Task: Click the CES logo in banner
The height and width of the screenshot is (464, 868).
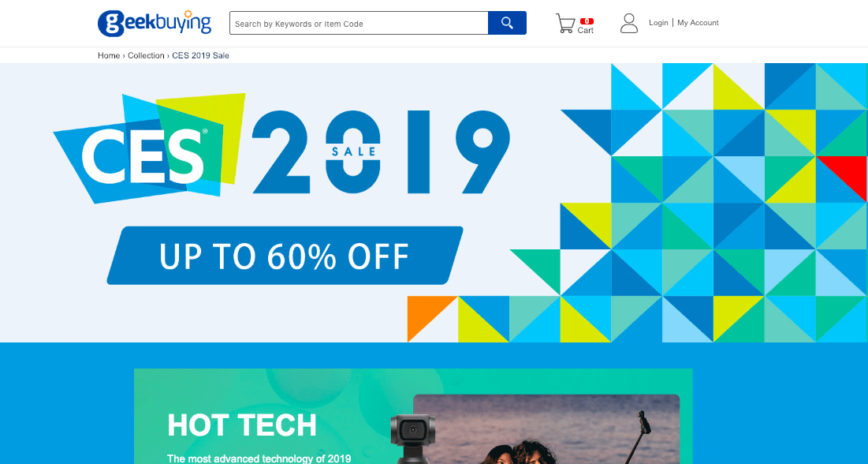Action: click(150, 148)
